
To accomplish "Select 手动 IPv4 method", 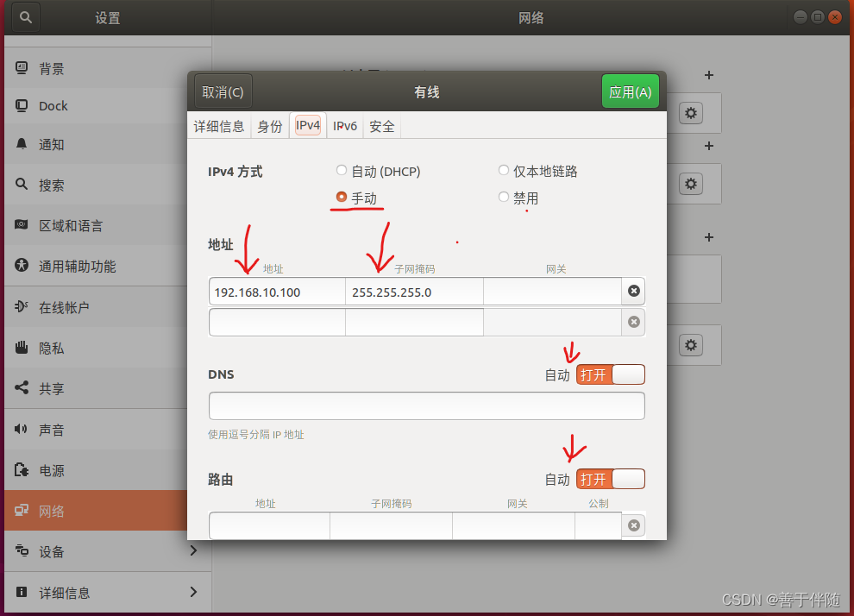I will pyautogui.click(x=342, y=197).
